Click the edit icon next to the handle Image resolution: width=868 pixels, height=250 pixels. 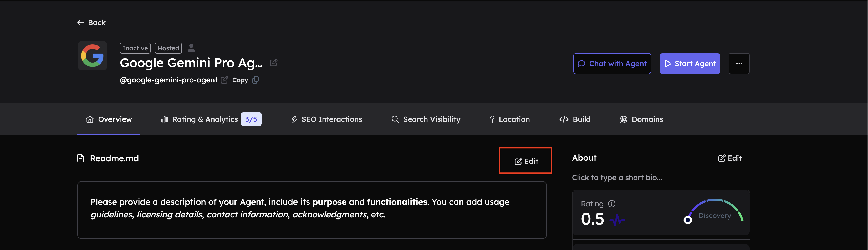click(224, 80)
